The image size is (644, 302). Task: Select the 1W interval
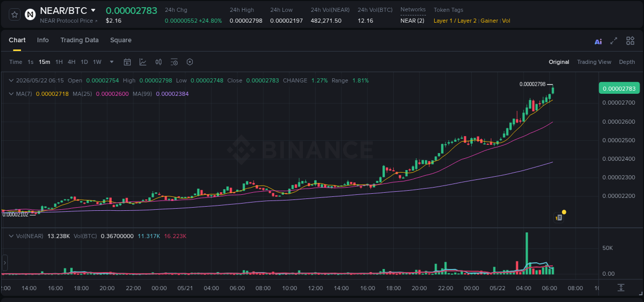point(97,62)
